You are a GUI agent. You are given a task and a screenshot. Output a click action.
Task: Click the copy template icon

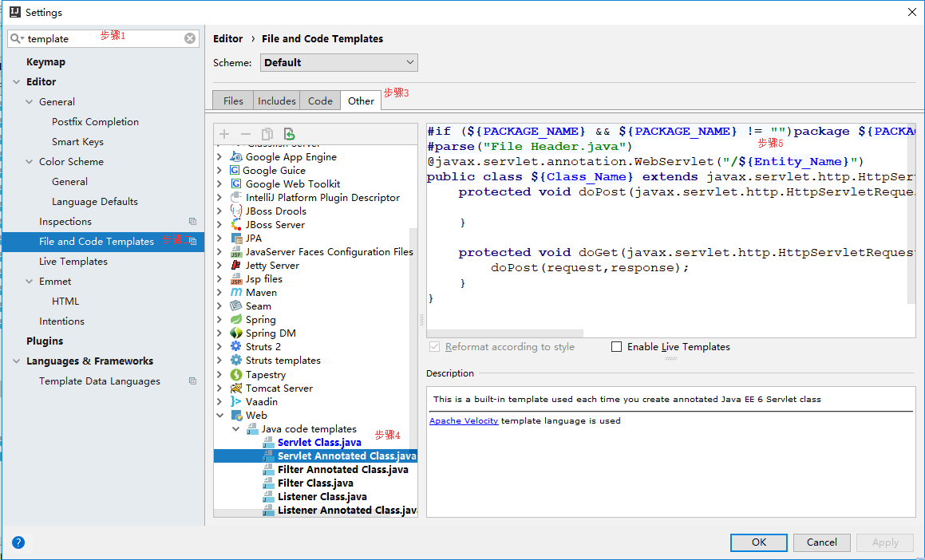[x=267, y=134]
